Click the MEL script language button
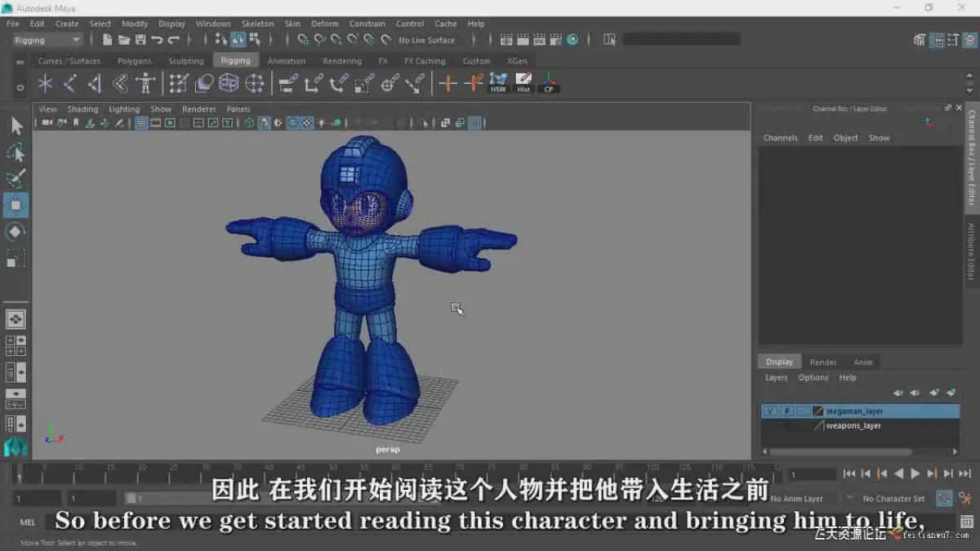 28,522
